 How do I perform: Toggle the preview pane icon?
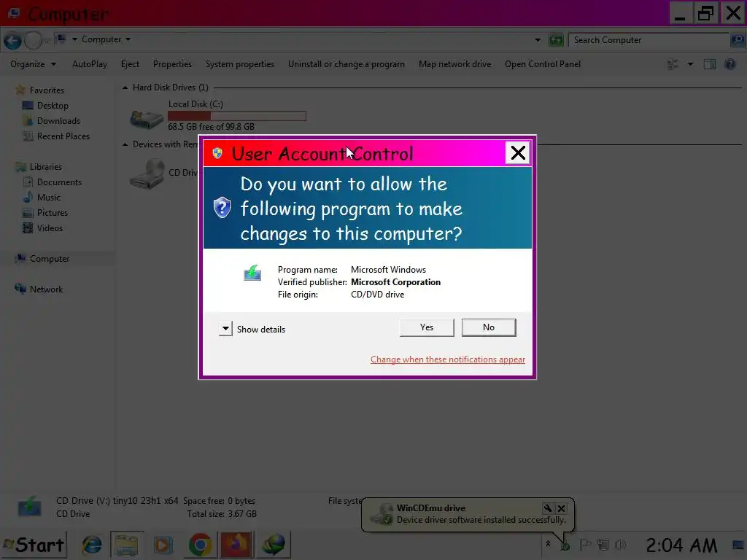tap(709, 64)
